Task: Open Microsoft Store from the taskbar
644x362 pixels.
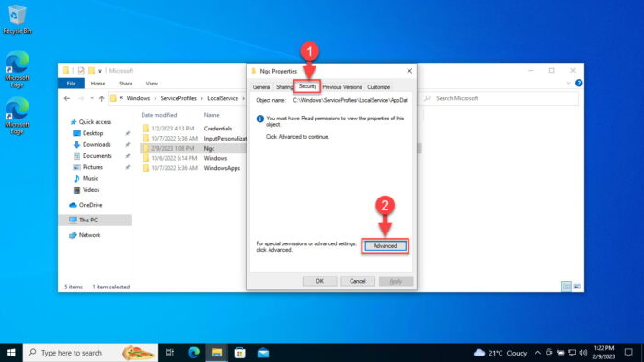Action: (x=240, y=353)
